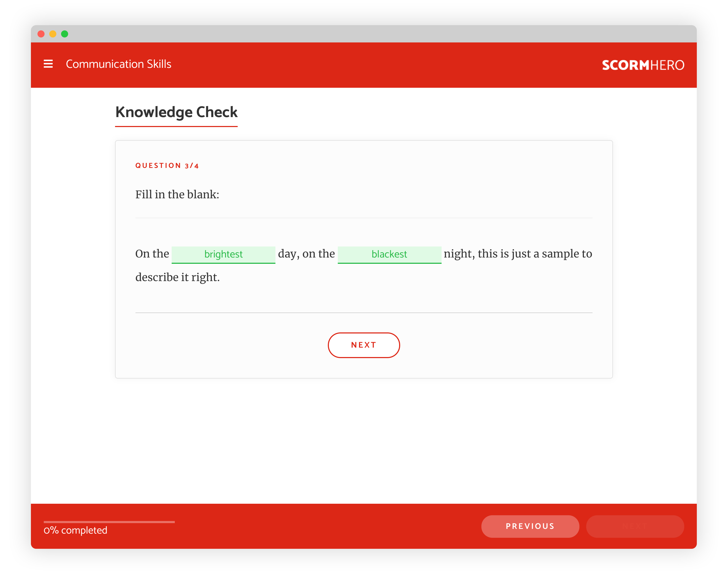Click the 'QUESTION 3/4' label

click(167, 166)
